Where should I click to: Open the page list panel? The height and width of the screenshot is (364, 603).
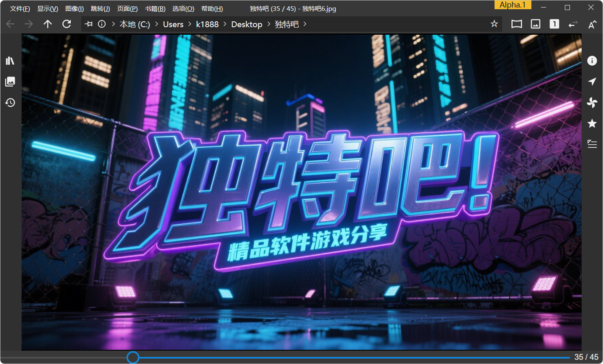[10, 82]
